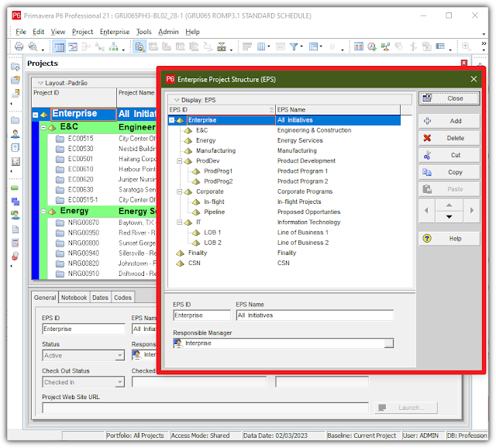Select the Pipeline EPS row
This screenshot has width=496, height=448.
pos(284,212)
